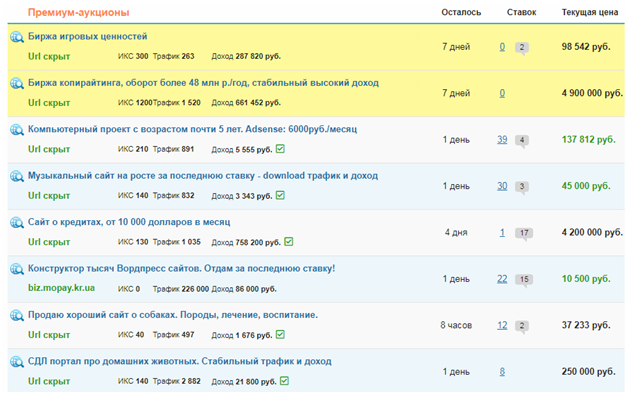Open the 17-comment bubble on Сайт о кредитах
The height and width of the screenshot is (394, 628).
coord(524,233)
